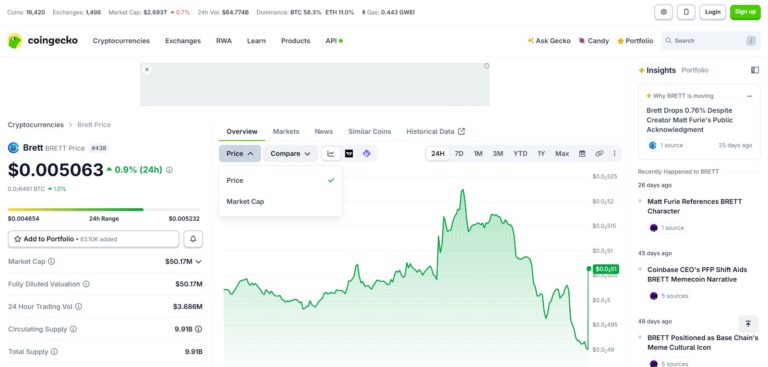Open the settings gear icon
This screenshot has height=367, width=768.
(664, 12)
